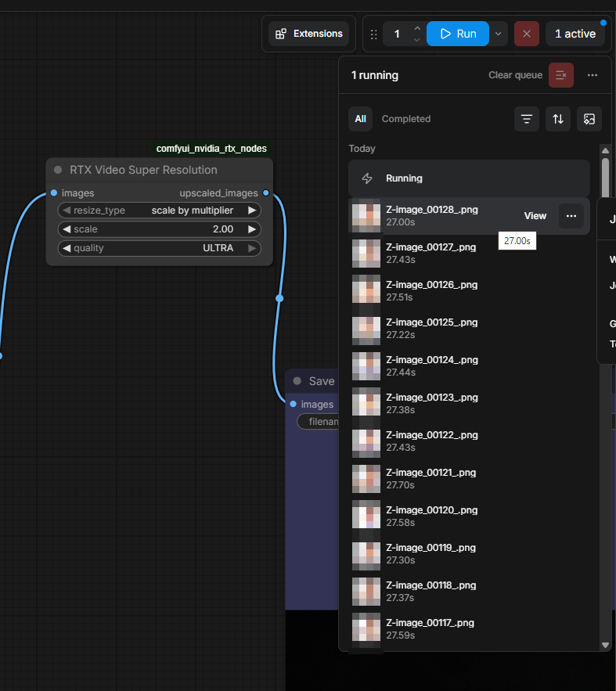This screenshot has height=691, width=616.
Task: Decrease scale value with left arrow
Action: [67, 229]
